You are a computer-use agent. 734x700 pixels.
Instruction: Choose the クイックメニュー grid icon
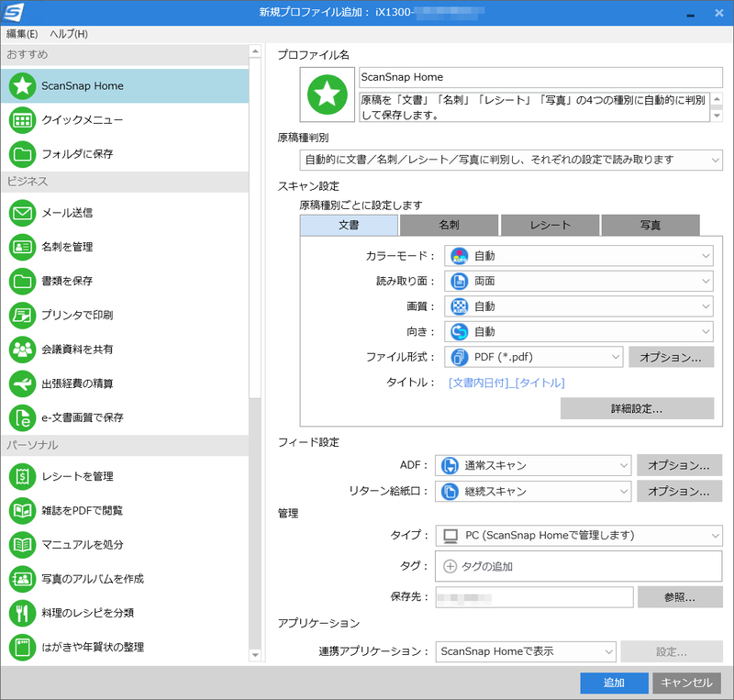click(x=22, y=120)
